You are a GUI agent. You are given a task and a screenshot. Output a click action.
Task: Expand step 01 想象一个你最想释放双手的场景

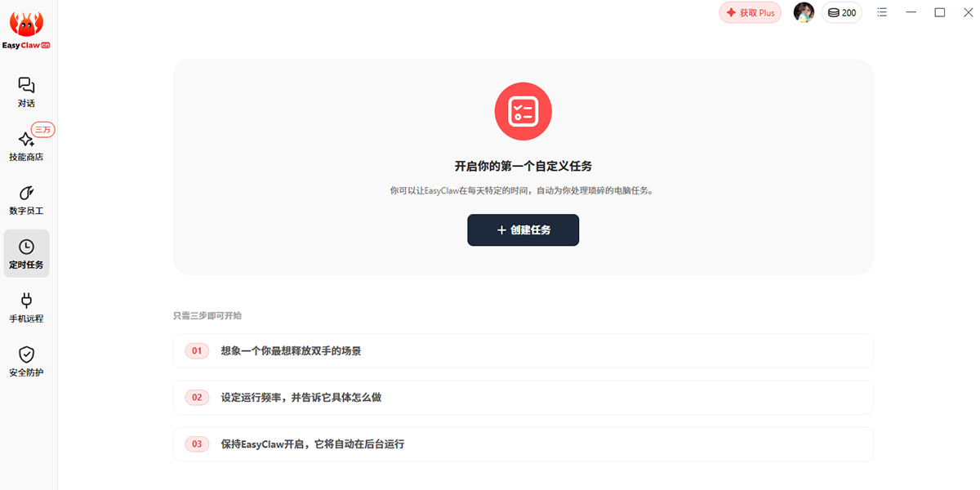tap(523, 351)
